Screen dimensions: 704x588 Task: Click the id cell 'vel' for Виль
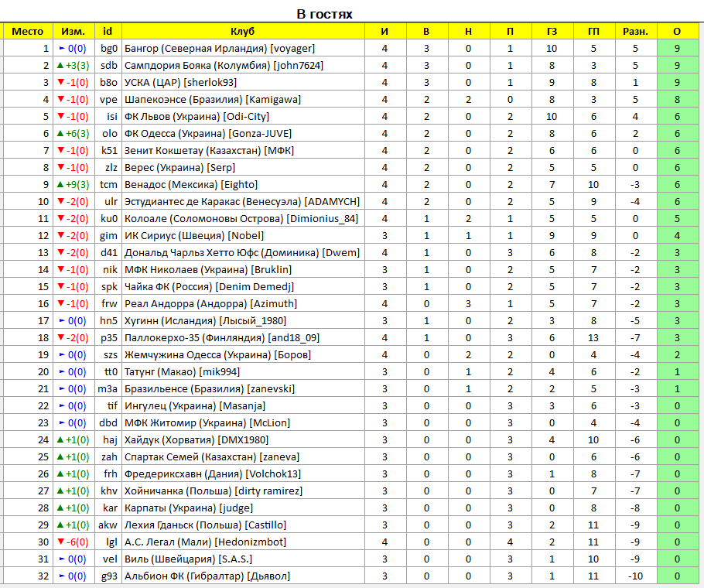[110, 559]
